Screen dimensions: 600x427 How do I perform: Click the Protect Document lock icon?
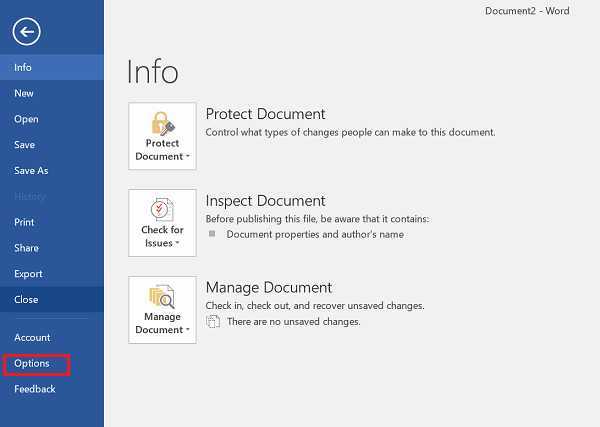tap(163, 124)
